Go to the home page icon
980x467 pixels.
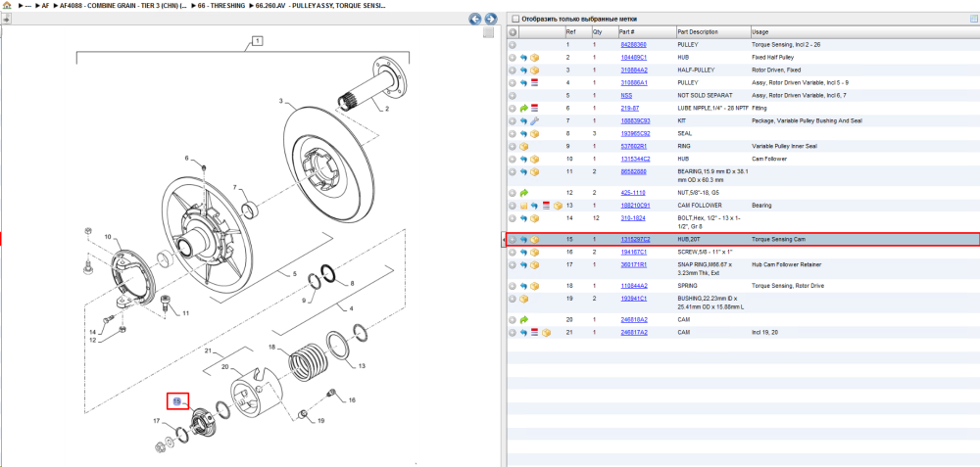[7, 5]
